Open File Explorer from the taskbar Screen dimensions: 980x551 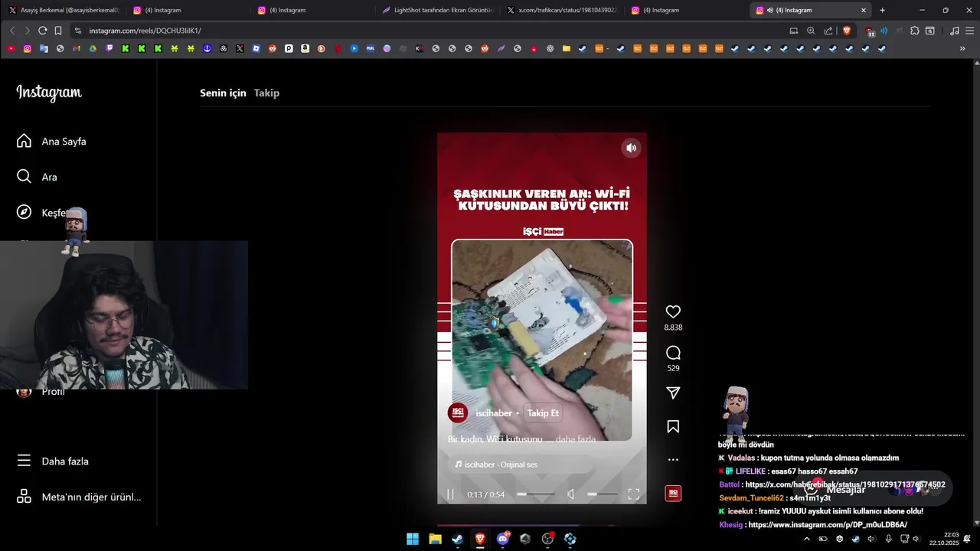tap(435, 539)
